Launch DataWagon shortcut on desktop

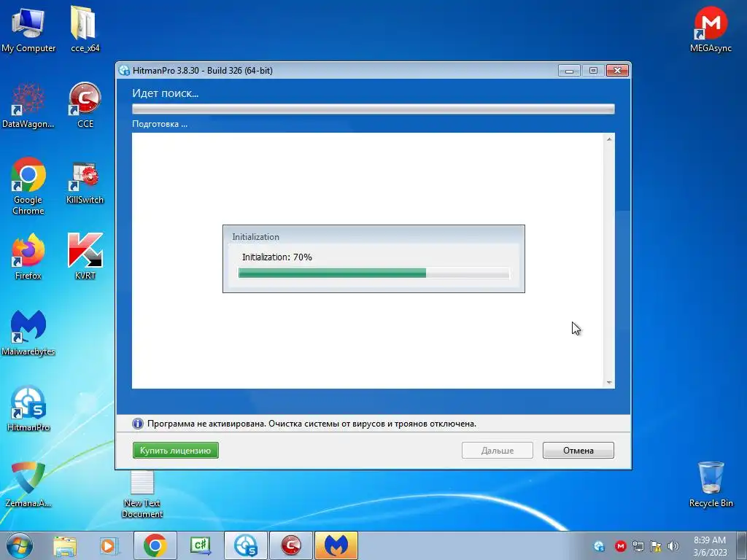click(28, 106)
